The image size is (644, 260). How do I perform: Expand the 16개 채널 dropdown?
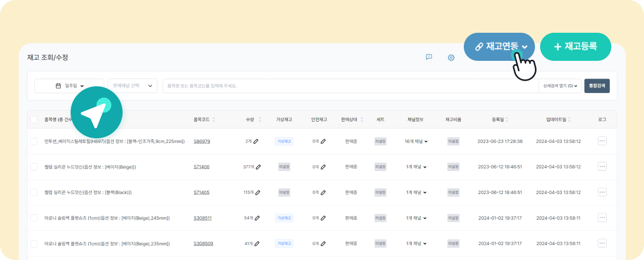point(416,141)
